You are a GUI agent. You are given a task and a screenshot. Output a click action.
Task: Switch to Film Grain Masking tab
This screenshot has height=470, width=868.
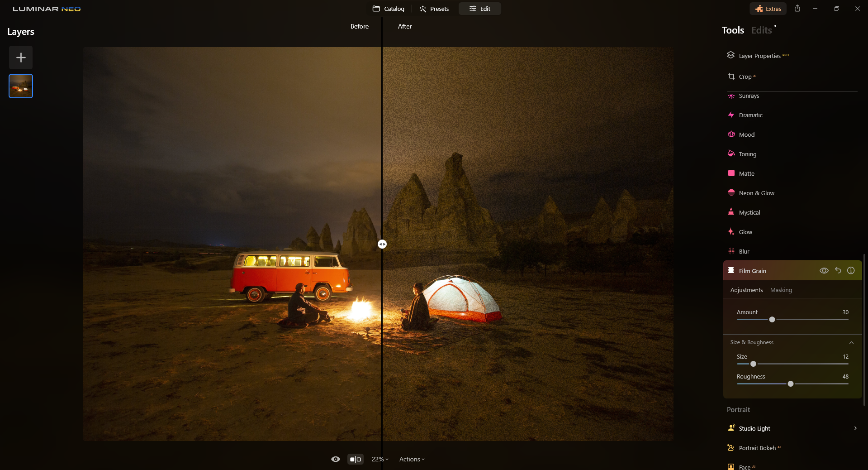tap(781, 290)
